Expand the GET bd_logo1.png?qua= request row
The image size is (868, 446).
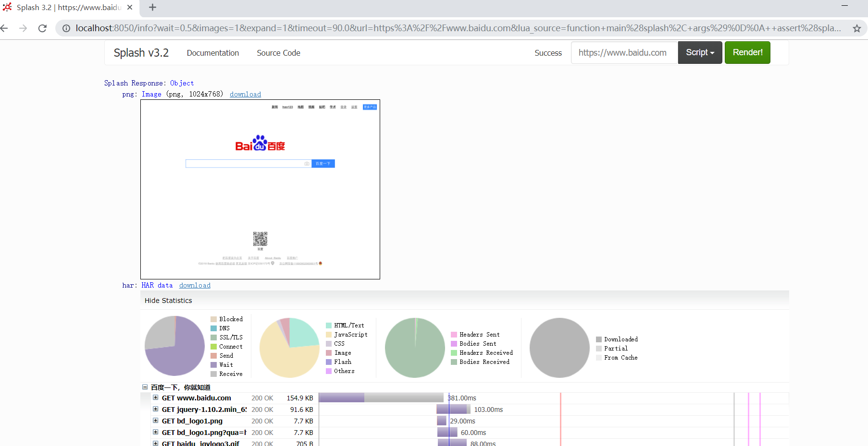tap(155, 432)
